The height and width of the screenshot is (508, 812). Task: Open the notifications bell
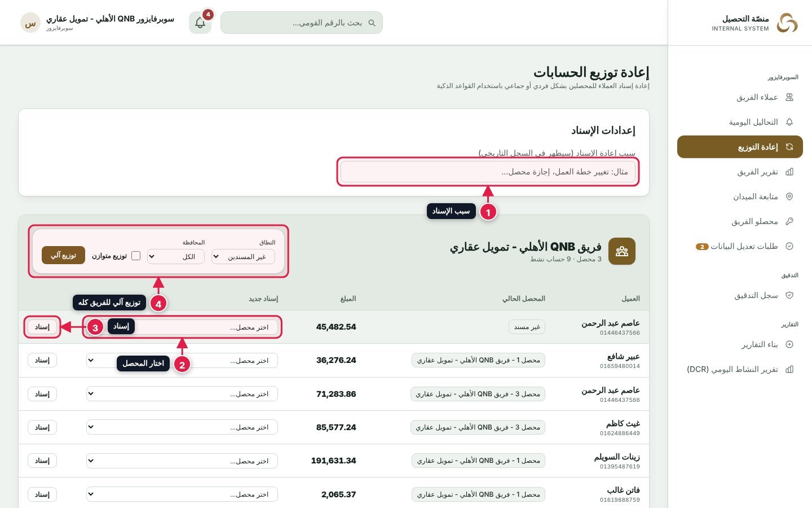point(200,23)
